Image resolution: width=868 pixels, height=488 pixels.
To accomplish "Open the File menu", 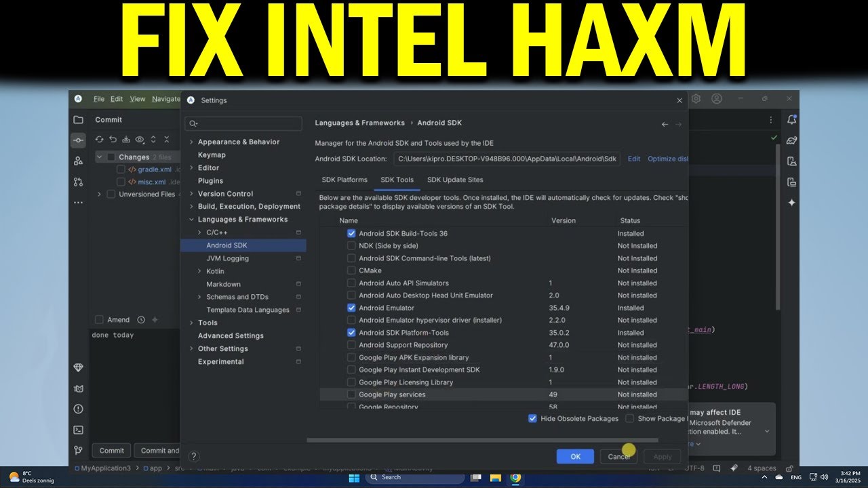I will tap(99, 99).
